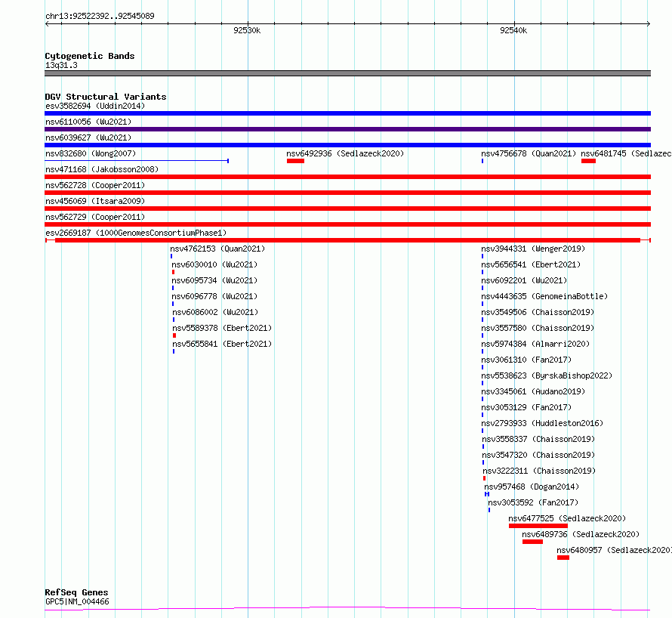Click the chr13:92522392..92545089 coordinate text

coord(100,16)
